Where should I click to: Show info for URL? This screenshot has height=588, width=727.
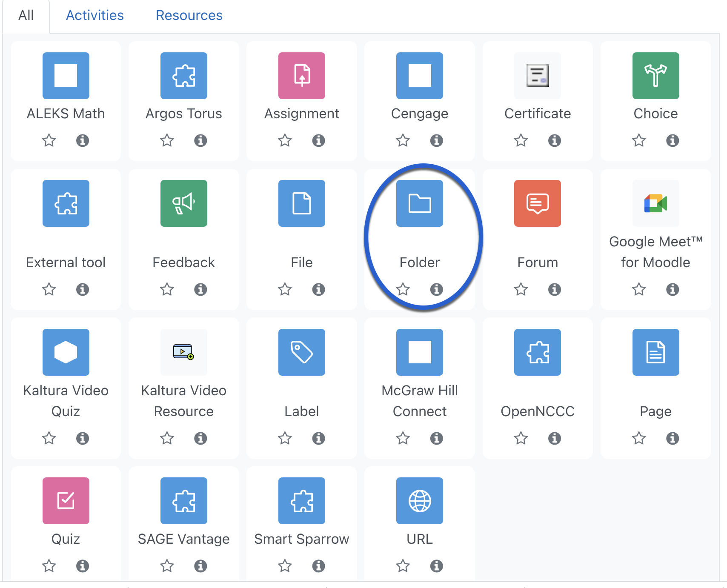(436, 566)
